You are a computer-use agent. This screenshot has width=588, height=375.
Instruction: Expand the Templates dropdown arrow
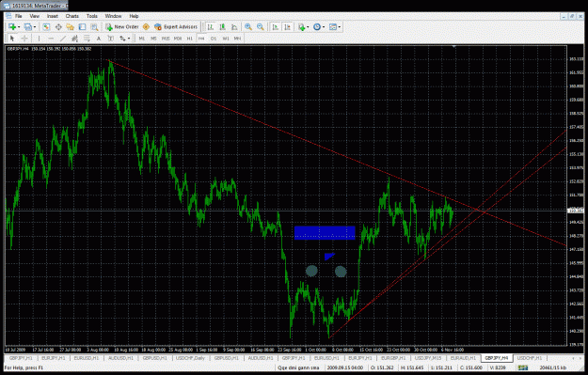(340, 27)
